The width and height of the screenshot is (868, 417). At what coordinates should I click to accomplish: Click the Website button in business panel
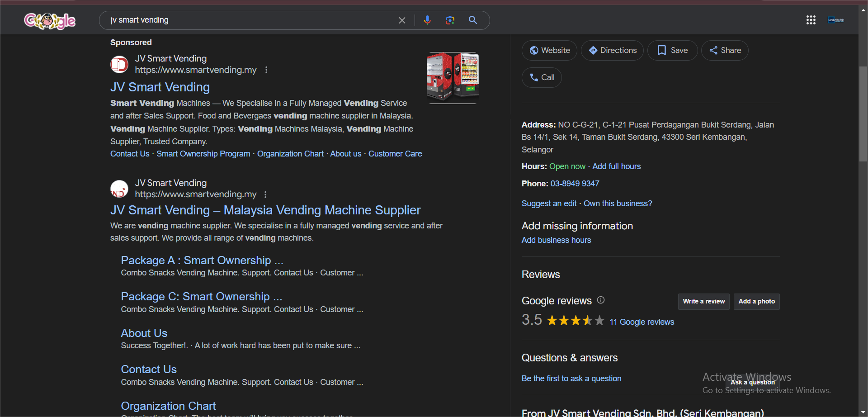tap(549, 50)
